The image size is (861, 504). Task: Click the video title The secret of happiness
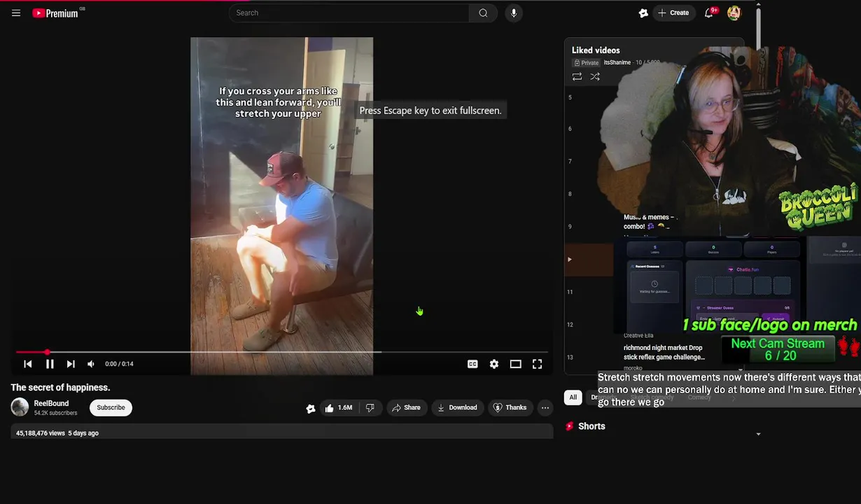point(60,387)
